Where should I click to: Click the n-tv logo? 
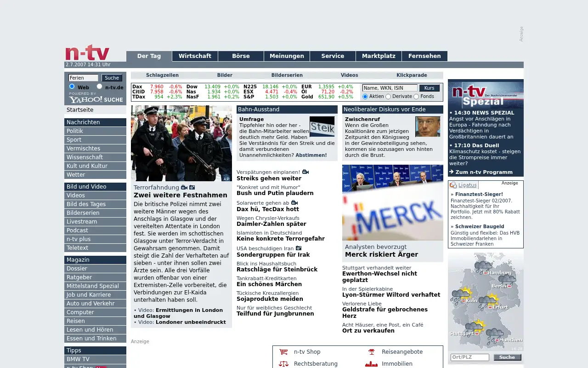click(87, 52)
